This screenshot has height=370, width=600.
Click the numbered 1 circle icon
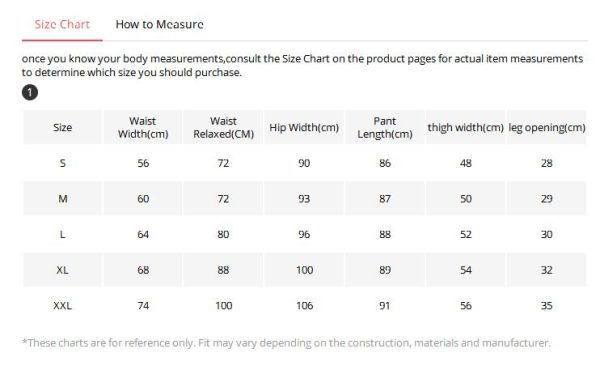tap(30, 93)
